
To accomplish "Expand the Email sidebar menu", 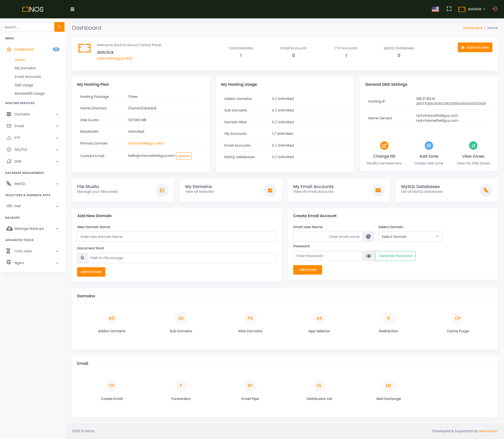I will pyautogui.click(x=33, y=126).
